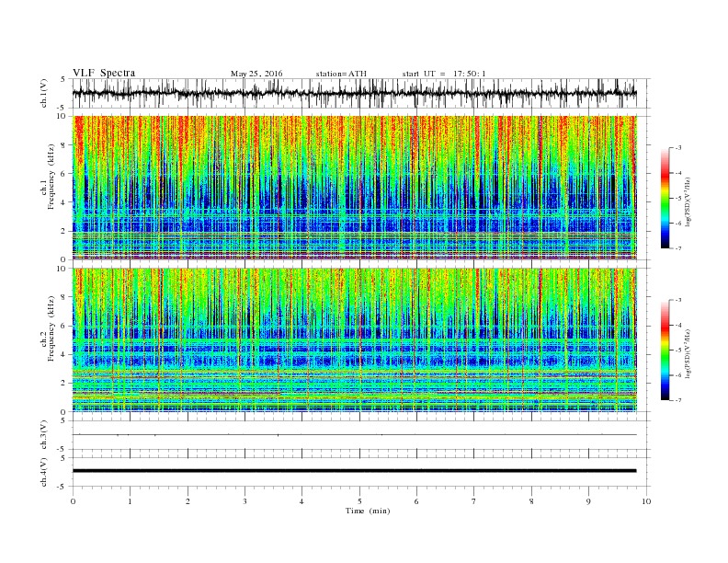Click the "0" tick on the time axis
Image resolution: width=728 pixels, height=563 pixels.
pyautogui.click(x=73, y=501)
